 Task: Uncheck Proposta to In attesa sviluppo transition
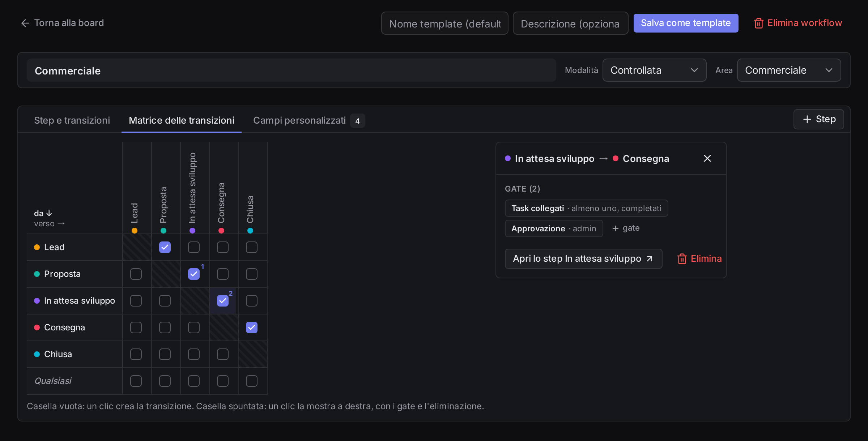click(194, 274)
